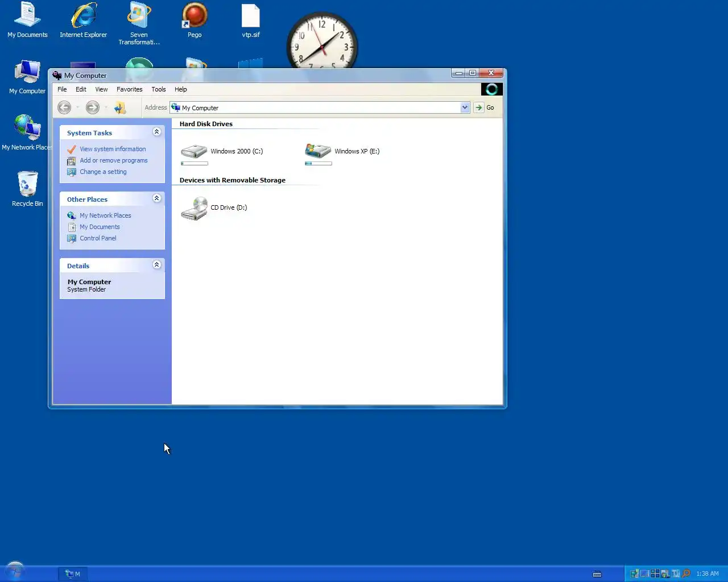Click the Windows XP (E:) usage bar
Screen dimensions: 728x582
318,164
